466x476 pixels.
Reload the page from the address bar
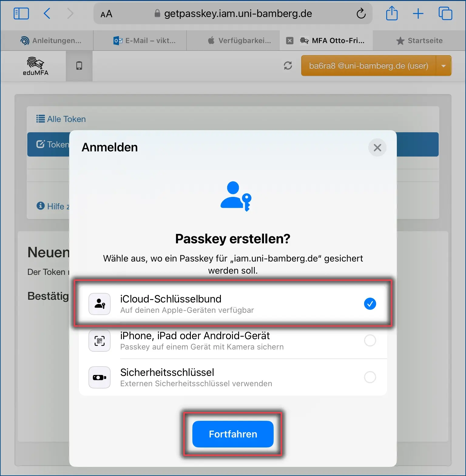pyautogui.click(x=361, y=14)
